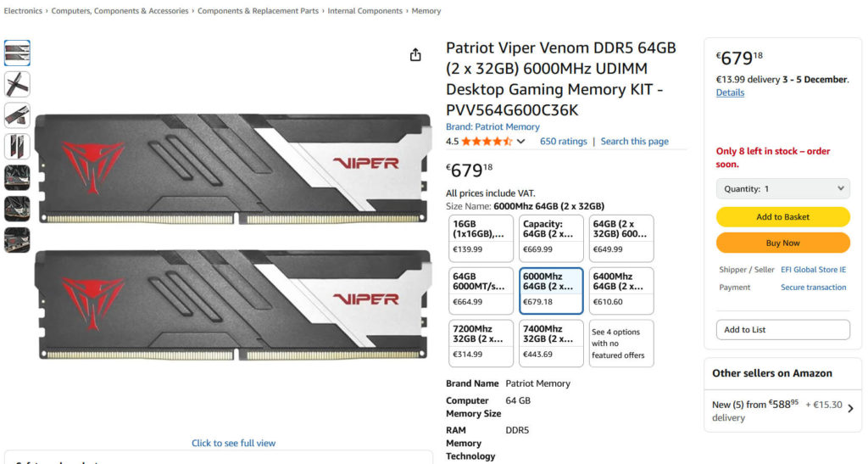The width and height of the screenshot is (868, 464).
Task: Click to see full view of image
Action: pyautogui.click(x=233, y=443)
